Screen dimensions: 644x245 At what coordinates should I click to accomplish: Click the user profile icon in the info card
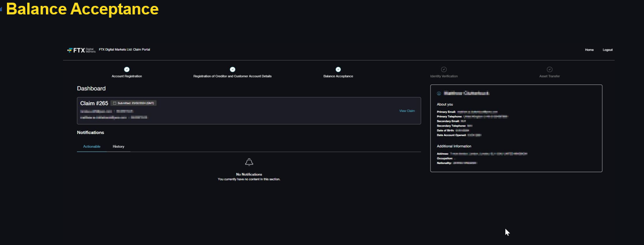[439, 93]
